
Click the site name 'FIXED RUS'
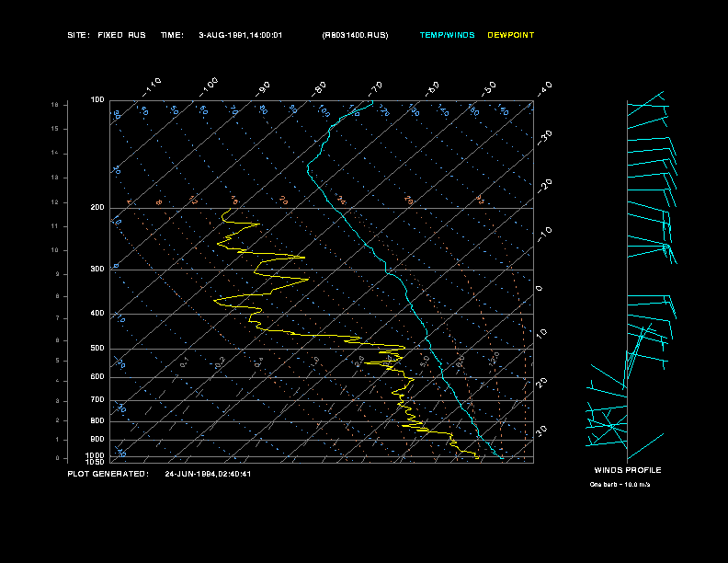121,35
